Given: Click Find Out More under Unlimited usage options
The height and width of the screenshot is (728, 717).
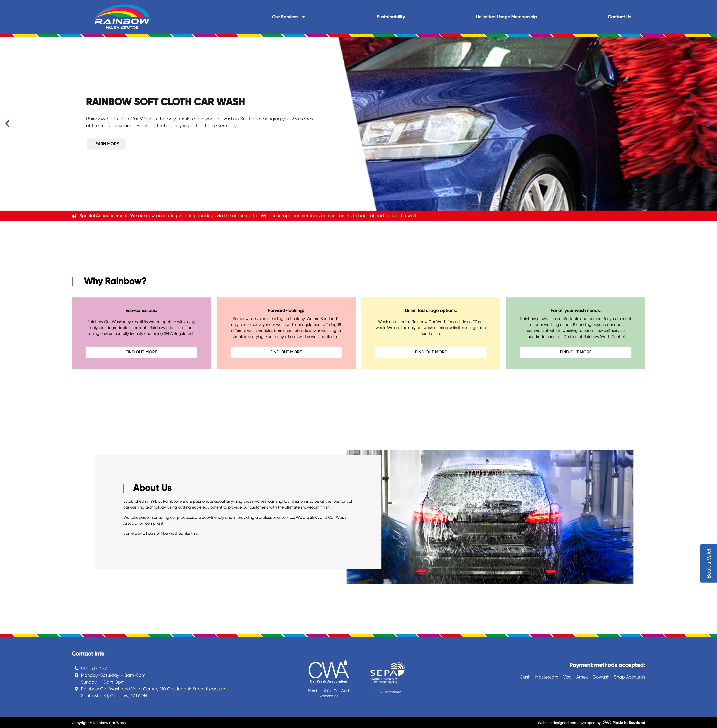Looking at the screenshot, I should click(430, 352).
